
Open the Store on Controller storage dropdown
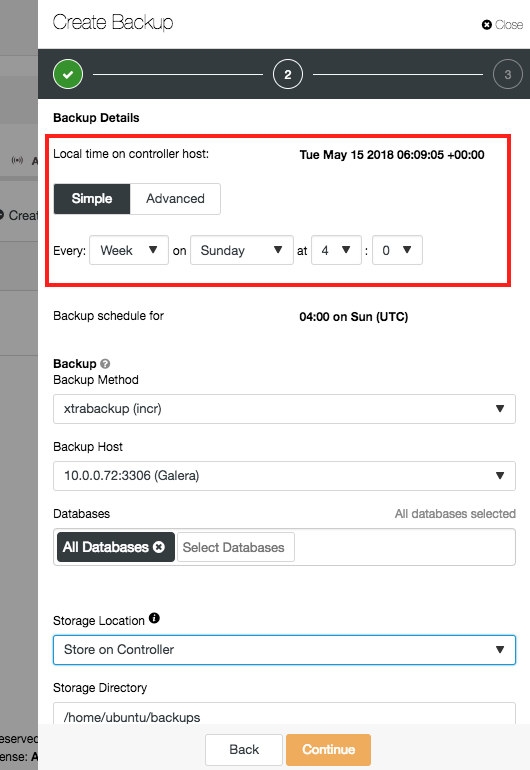point(284,650)
